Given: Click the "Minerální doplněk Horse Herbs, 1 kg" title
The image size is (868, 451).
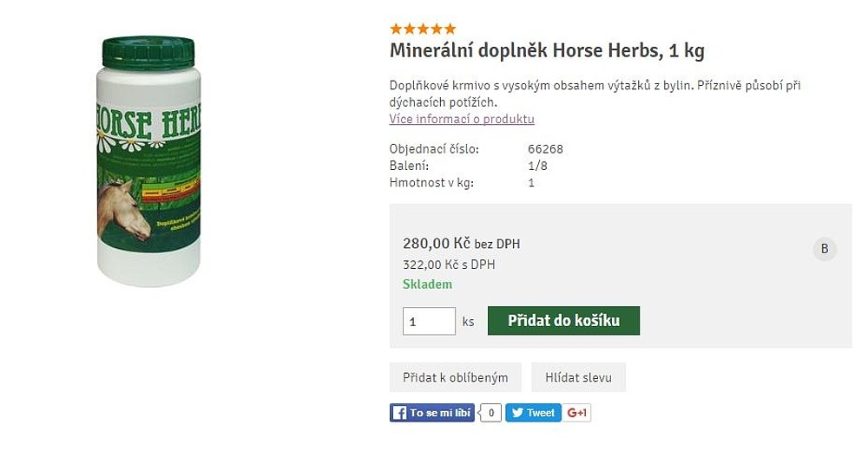Looking at the screenshot, I should pos(547,50).
